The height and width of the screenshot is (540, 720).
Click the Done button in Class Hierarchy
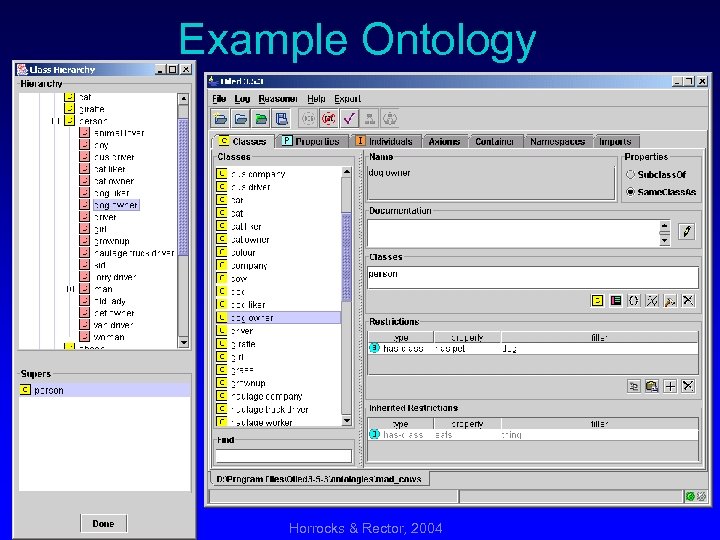pyautogui.click(x=103, y=523)
